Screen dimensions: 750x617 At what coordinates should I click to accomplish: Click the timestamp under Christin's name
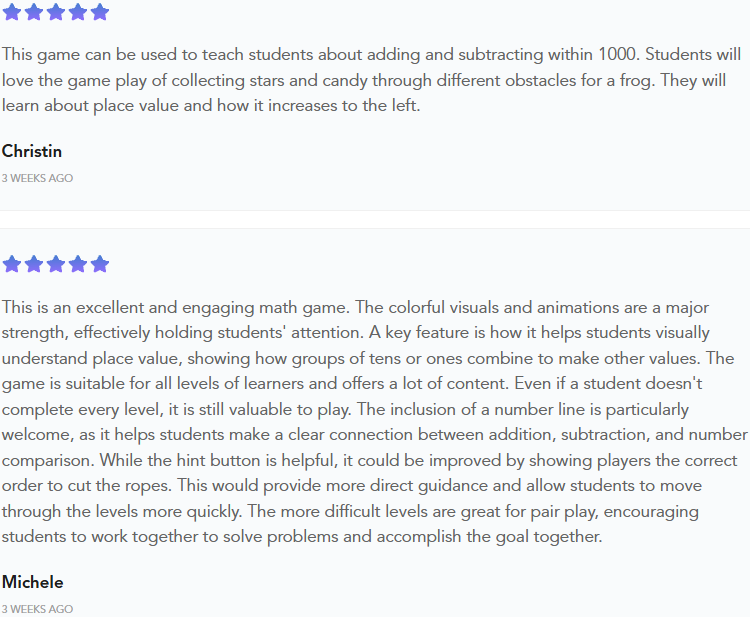[x=37, y=178]
